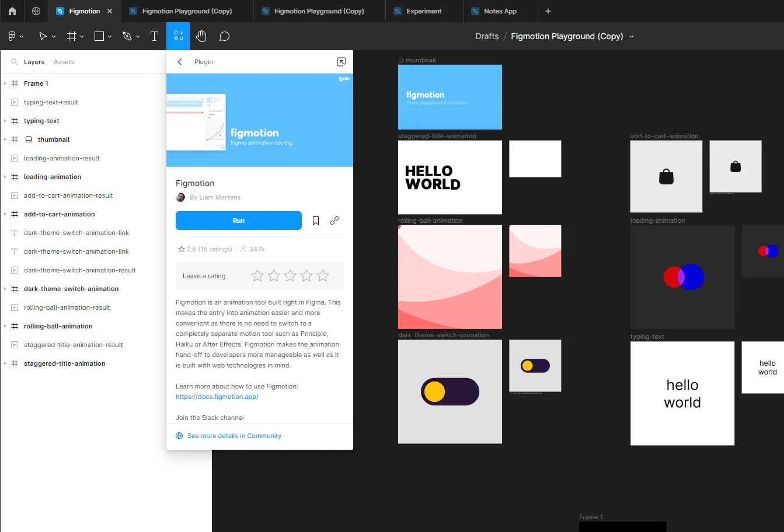Select the HELLO WORLD frame on canvas
This screenshot has height=532, width=784.
[450, 177]
